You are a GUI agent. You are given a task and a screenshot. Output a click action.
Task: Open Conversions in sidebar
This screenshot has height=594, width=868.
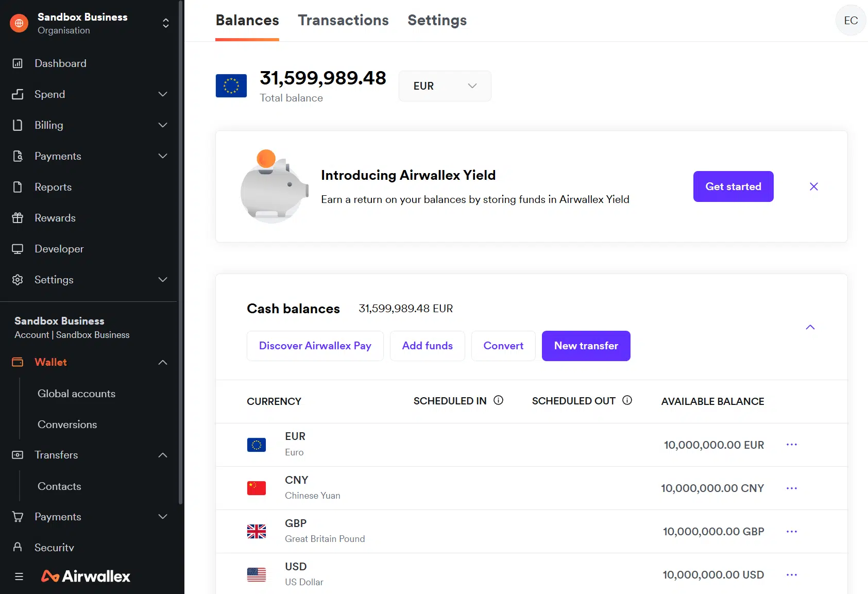pyautogui.click(x=67, y=425)
